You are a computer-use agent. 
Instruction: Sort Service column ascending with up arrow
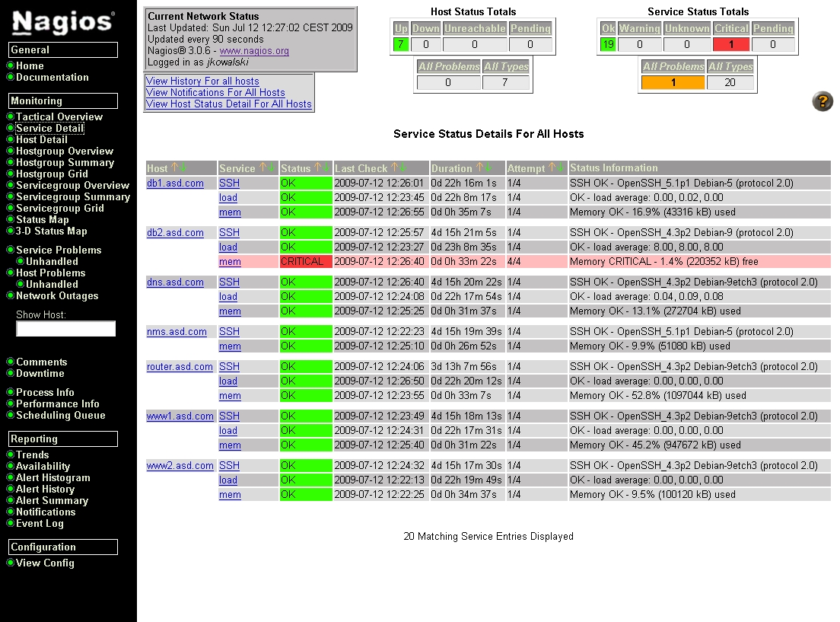[x=262, y=167]
